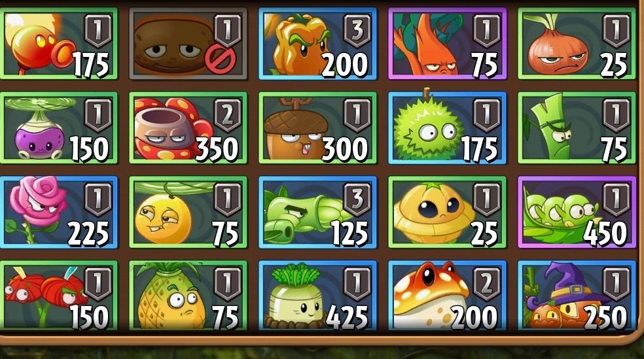Choose the red spotted flower costing 350

pos(188,128)
